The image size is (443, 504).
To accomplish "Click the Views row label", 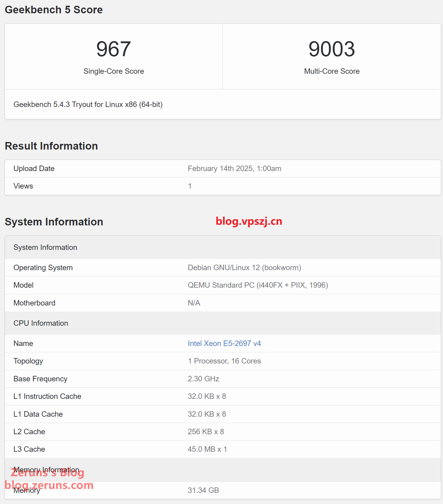I will pos(23,186).
